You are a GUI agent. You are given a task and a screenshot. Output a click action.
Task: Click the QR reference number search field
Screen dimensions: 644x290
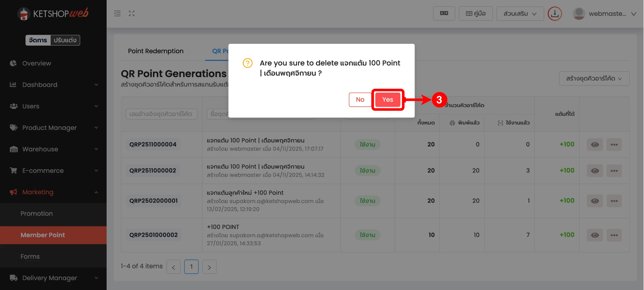(x=161, y=114)
